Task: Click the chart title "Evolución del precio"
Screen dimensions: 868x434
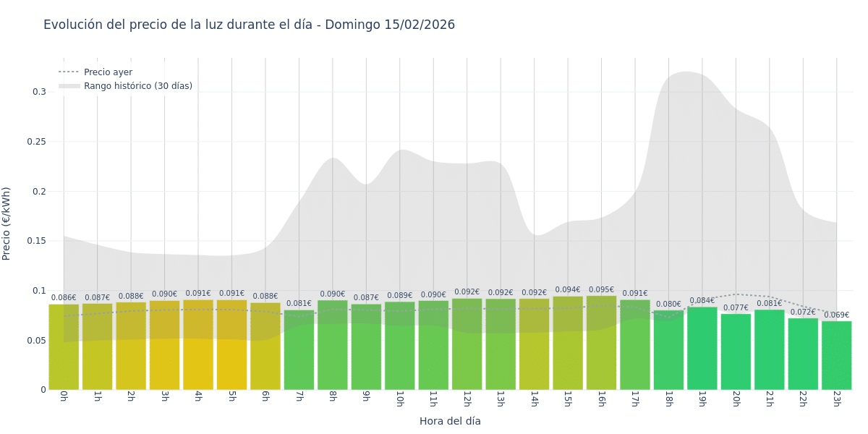Action: tap(249, 25)
